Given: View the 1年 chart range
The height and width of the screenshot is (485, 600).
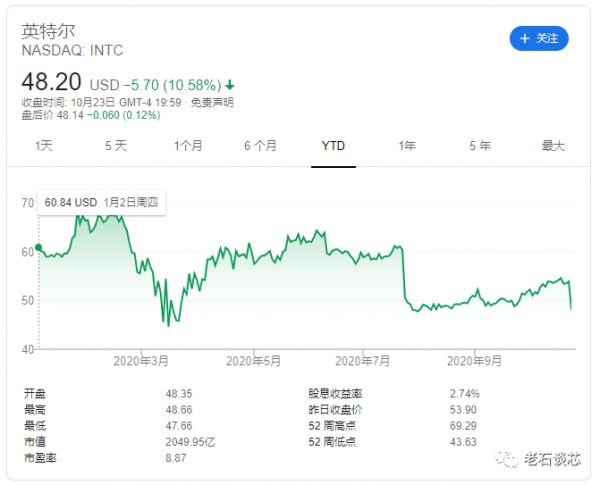Looking at the screenshot, I should (407, 146).
